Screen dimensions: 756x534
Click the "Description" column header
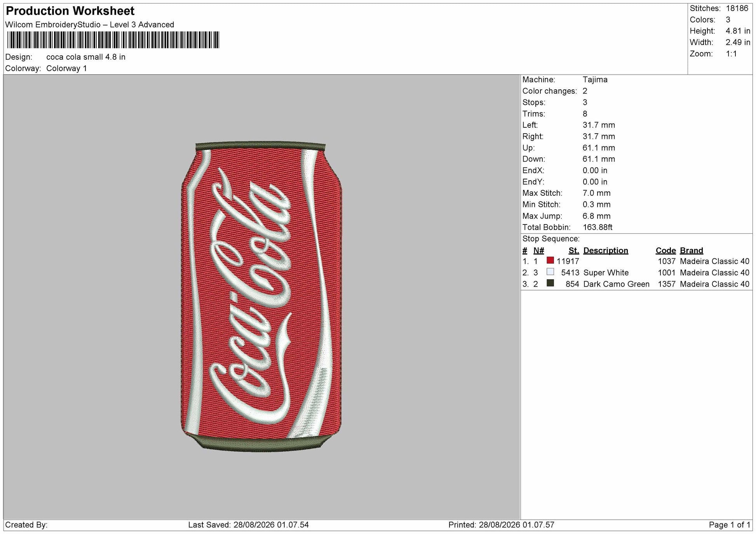pyautogui.click(x=606, y=250)
